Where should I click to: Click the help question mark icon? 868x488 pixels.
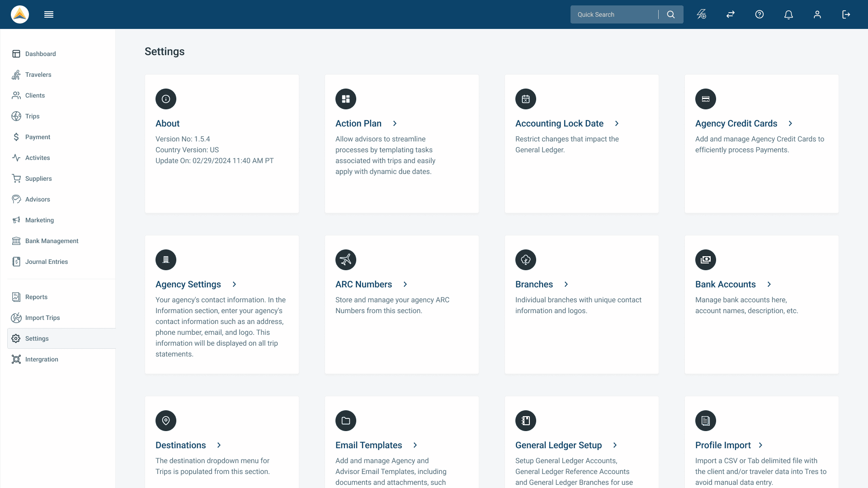point(759,14)
